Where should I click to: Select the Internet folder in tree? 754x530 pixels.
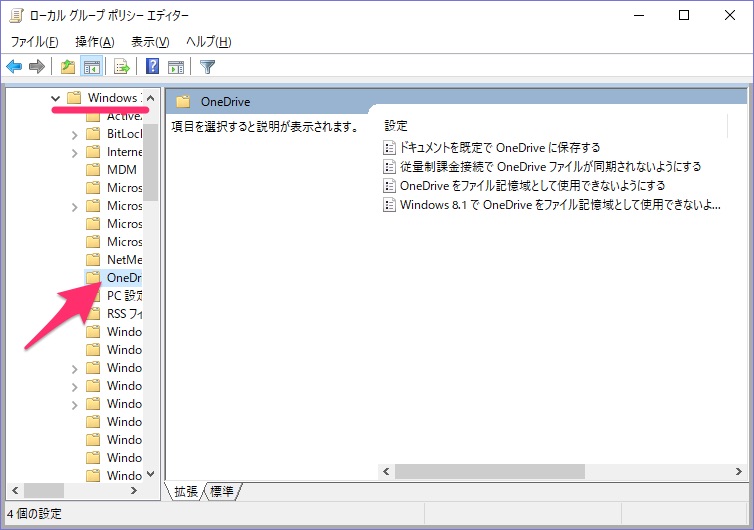coord(114,152)
